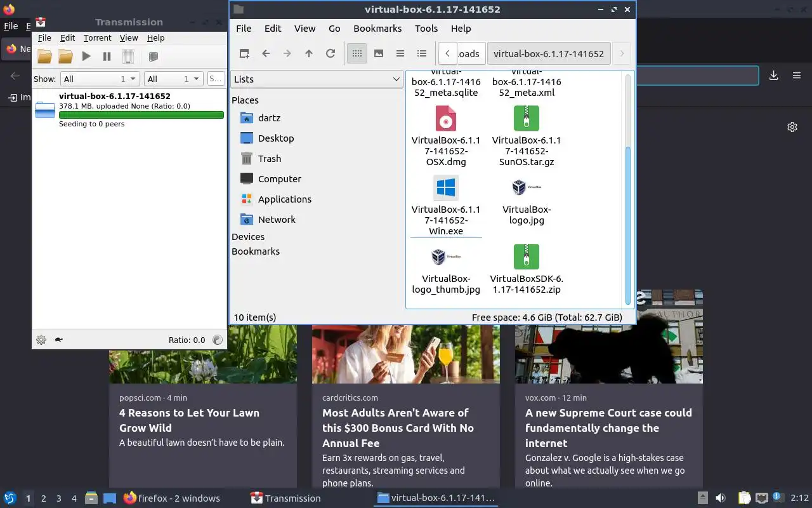Open torrent properties icon in Transmission toolbar
The image size is (812, 508).
pos(153,57)
